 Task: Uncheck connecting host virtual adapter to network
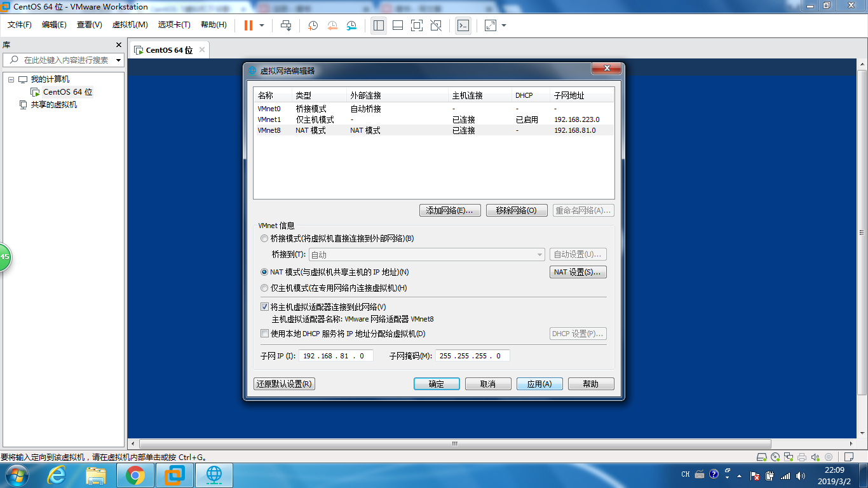(x=264, y=306)
